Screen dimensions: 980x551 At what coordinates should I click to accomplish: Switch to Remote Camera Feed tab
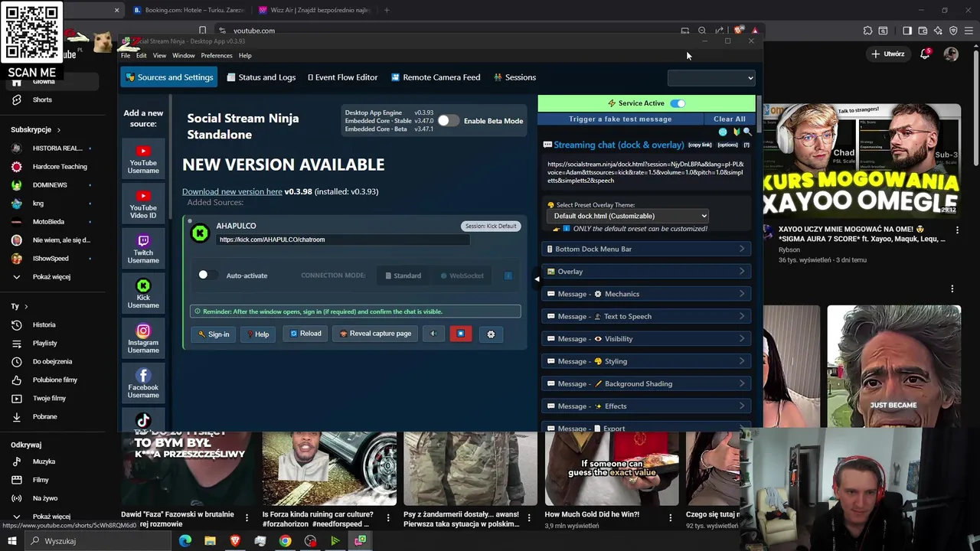436,77
